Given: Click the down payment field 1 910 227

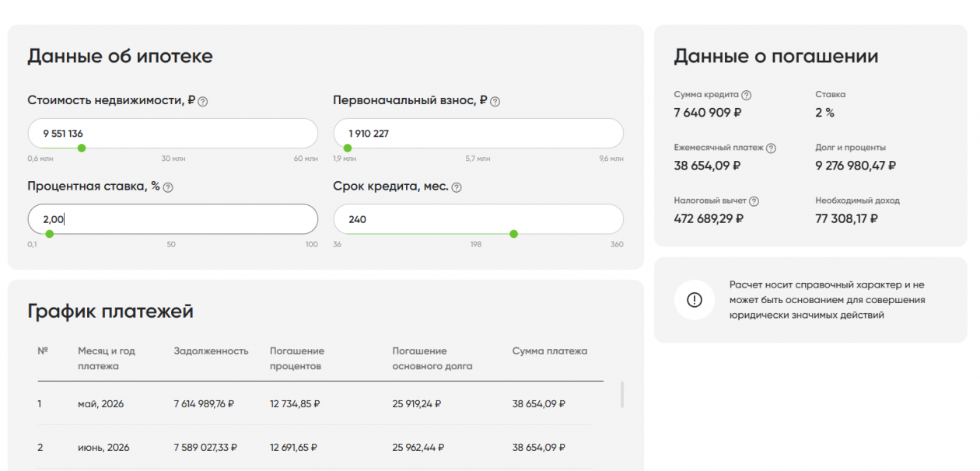Looking at the screenshot, I should (478, 133).
